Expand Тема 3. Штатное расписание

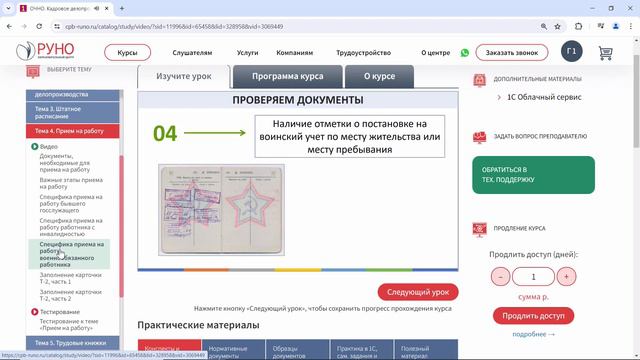click(73, 112)
